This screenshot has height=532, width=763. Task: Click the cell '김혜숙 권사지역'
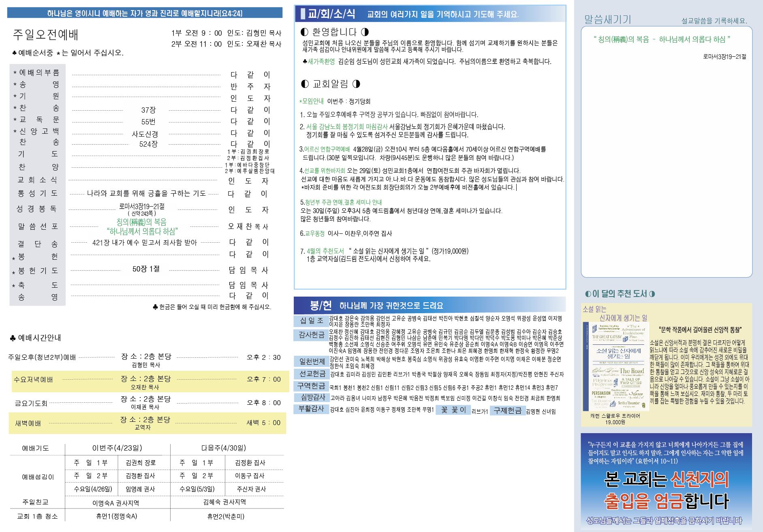coord(225,502)
